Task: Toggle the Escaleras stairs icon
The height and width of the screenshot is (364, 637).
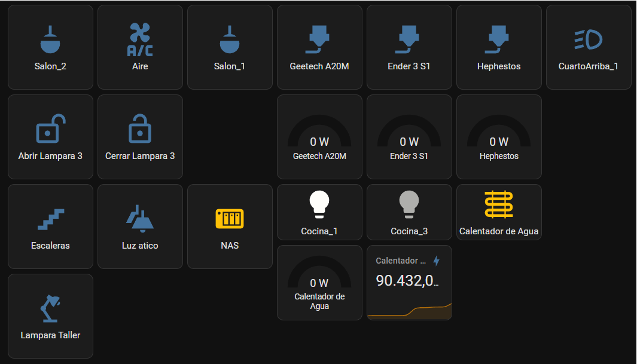Action: (51, 219)
